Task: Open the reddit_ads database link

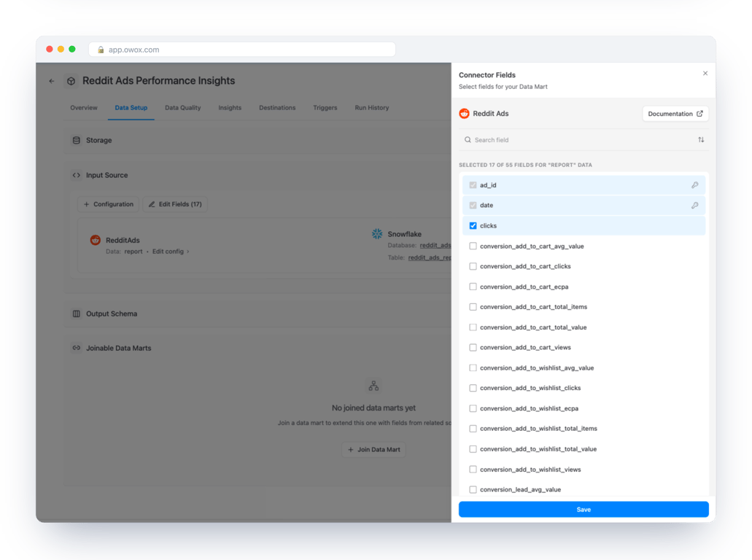Action: tap(435, 246)
